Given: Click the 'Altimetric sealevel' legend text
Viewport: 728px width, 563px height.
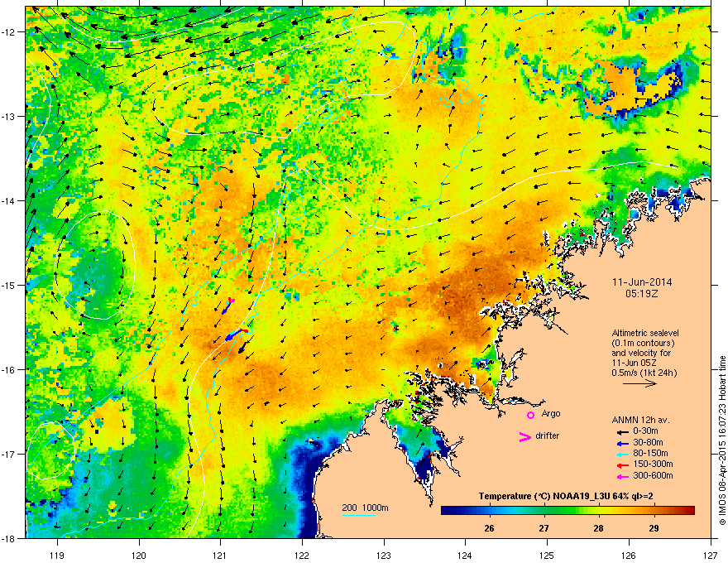Looking at the screenshot, I should click(645, 333).
